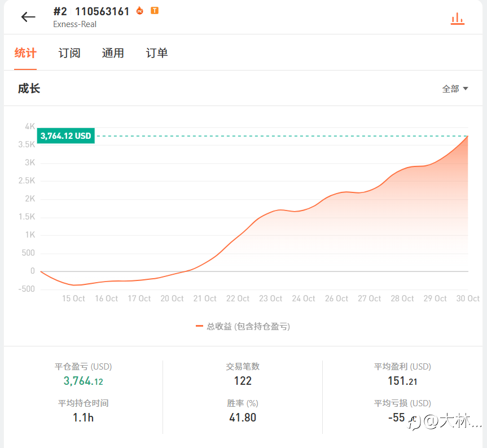The image size is (487, 448).
Task: Expand the 全部 time range dropdown
Action: 455,89
